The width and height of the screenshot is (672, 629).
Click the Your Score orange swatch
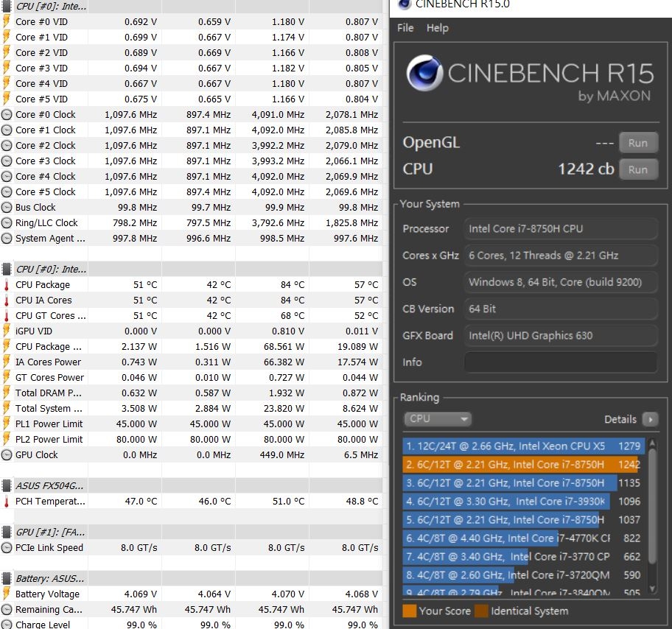pyautogui.click(x=409, y=611)
